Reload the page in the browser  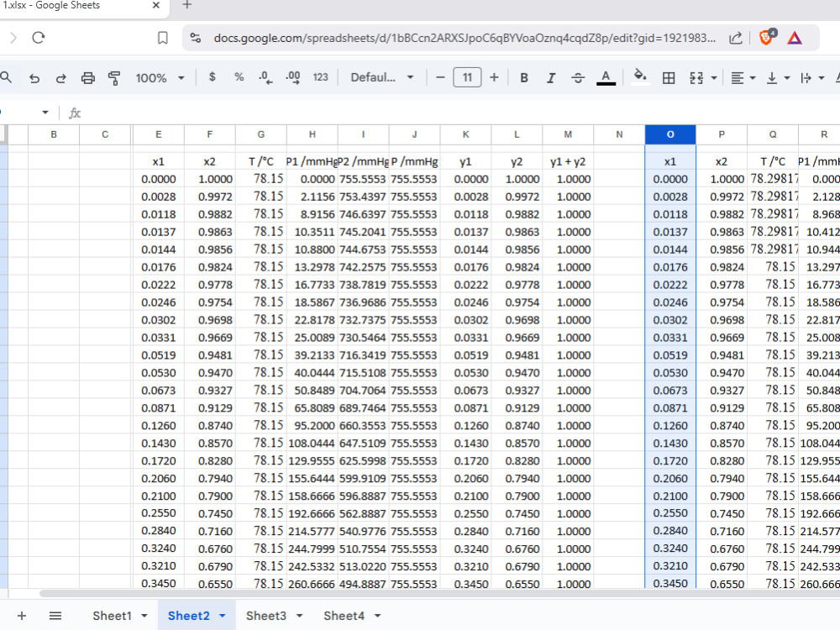pos(39,38)
